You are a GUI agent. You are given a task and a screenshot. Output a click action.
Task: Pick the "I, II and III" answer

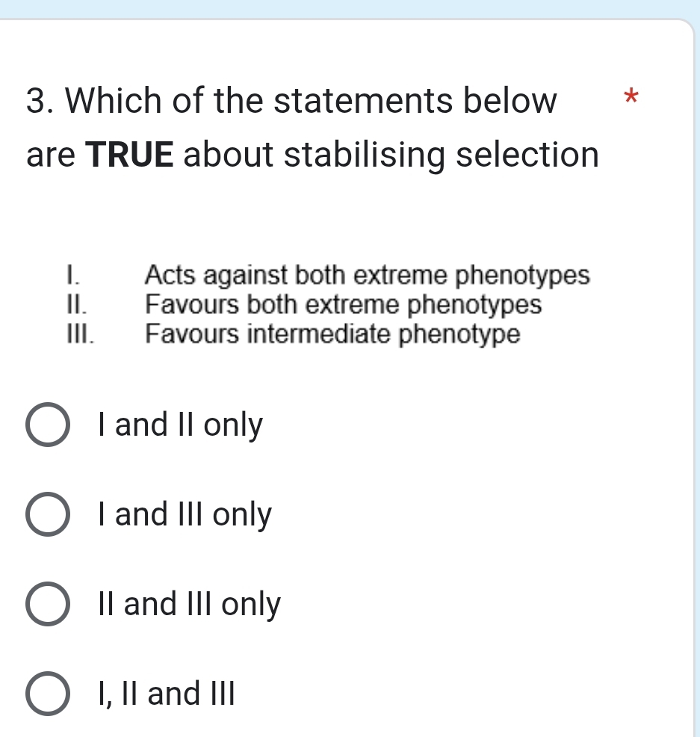[x=47, y=694]
